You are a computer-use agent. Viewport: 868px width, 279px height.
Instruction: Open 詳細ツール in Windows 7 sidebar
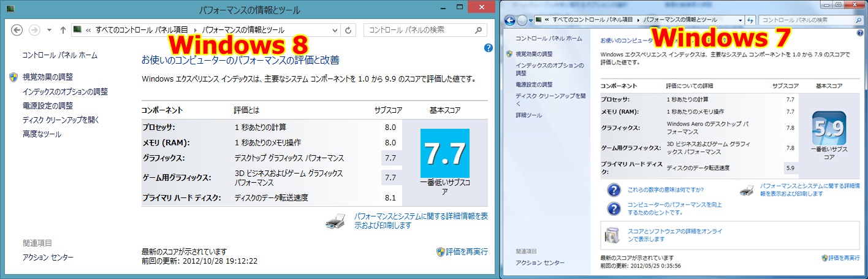tap(529, 115)
